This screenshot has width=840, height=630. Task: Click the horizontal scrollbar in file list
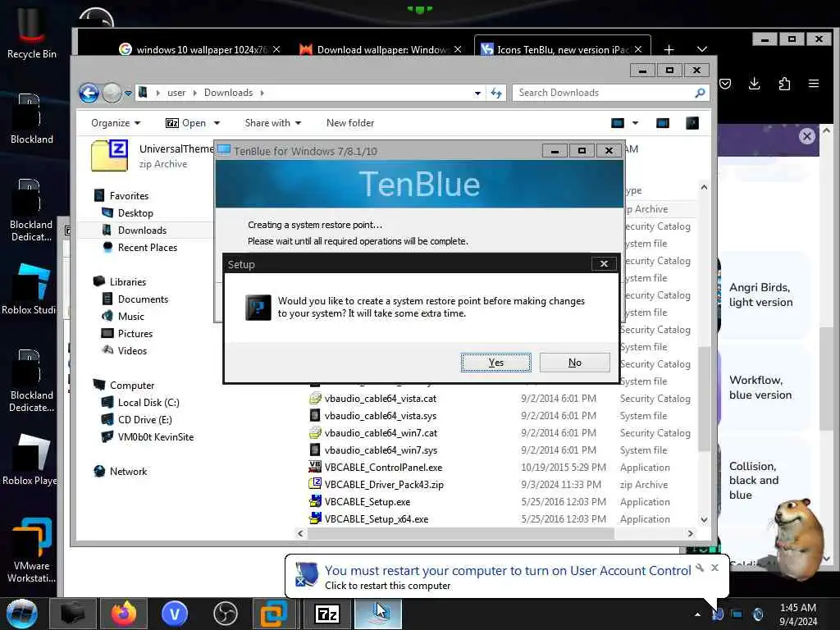[461, 533]
